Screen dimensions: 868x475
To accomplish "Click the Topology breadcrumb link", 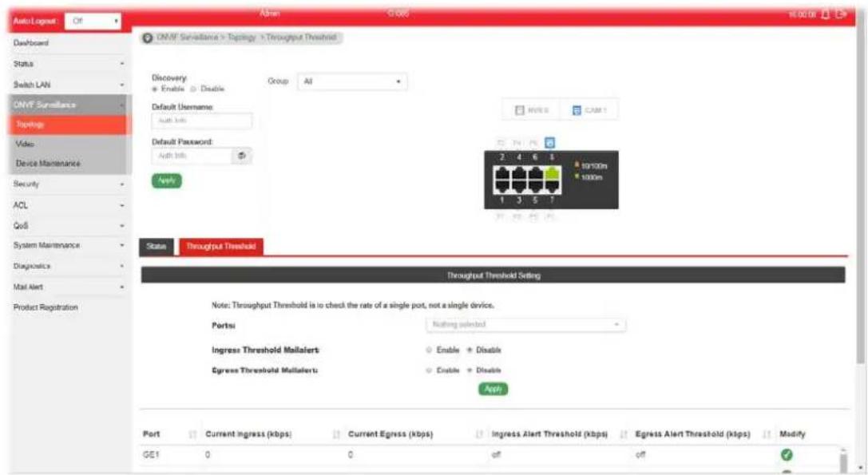I will pos(242,38).
